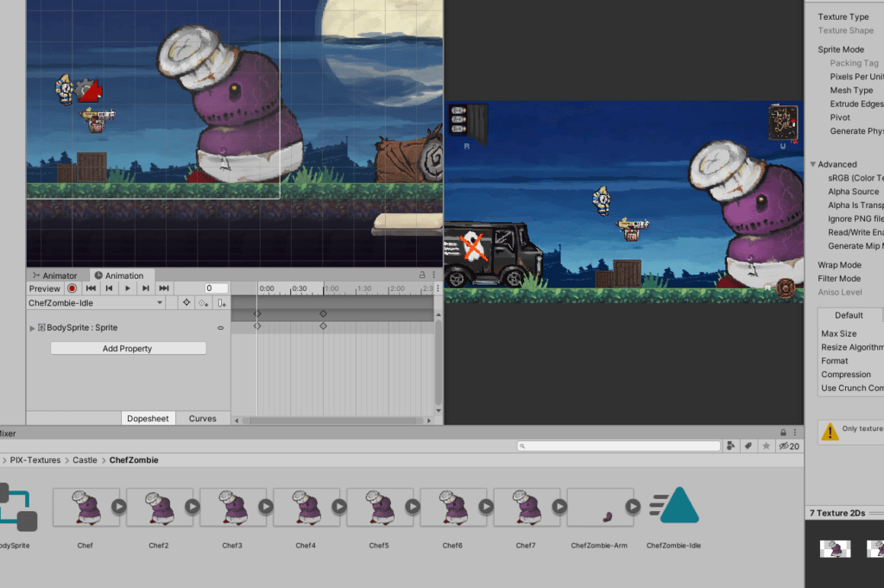
Task: Click Add Keyframe diamond icon
Action: click(204, 303)
